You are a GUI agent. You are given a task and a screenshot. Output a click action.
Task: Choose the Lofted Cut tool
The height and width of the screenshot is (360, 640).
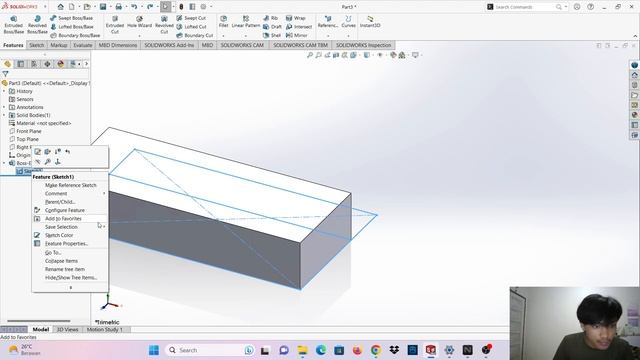pos(191,27)
